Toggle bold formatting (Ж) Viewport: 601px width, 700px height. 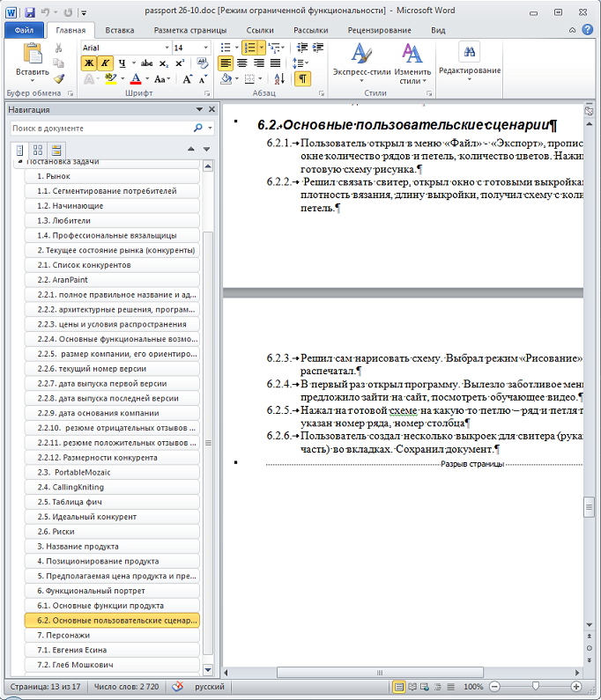pos(89,63)
